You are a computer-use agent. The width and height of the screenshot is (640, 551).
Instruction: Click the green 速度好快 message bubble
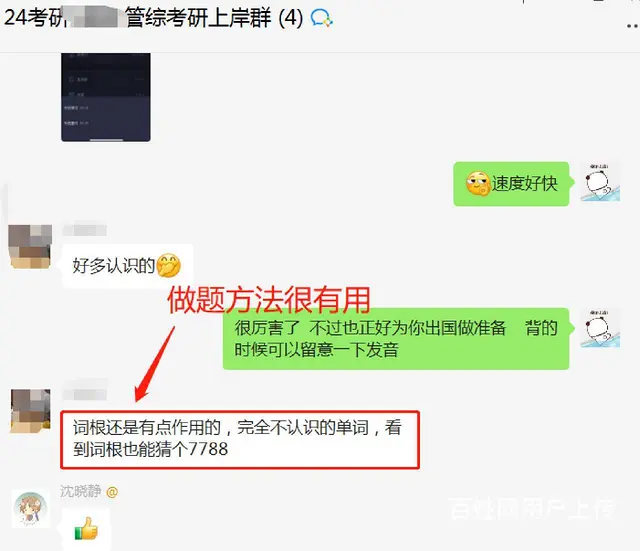(511, 184)
